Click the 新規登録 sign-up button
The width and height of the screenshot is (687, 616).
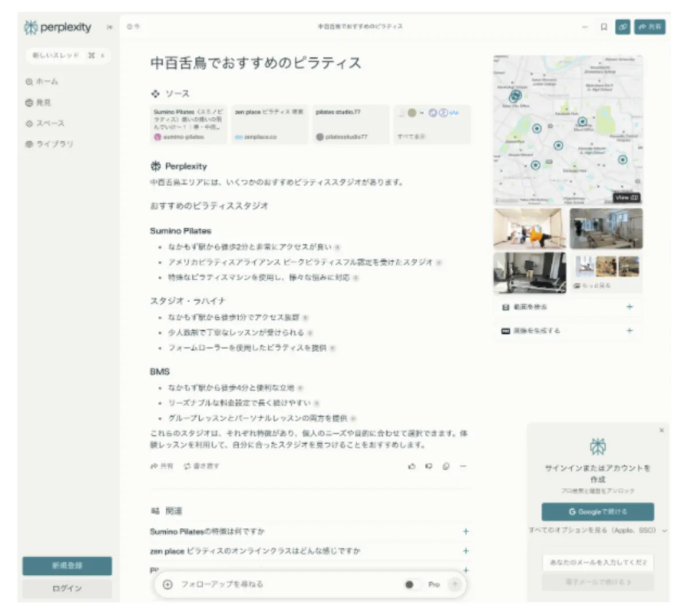[x=67, y=566]
